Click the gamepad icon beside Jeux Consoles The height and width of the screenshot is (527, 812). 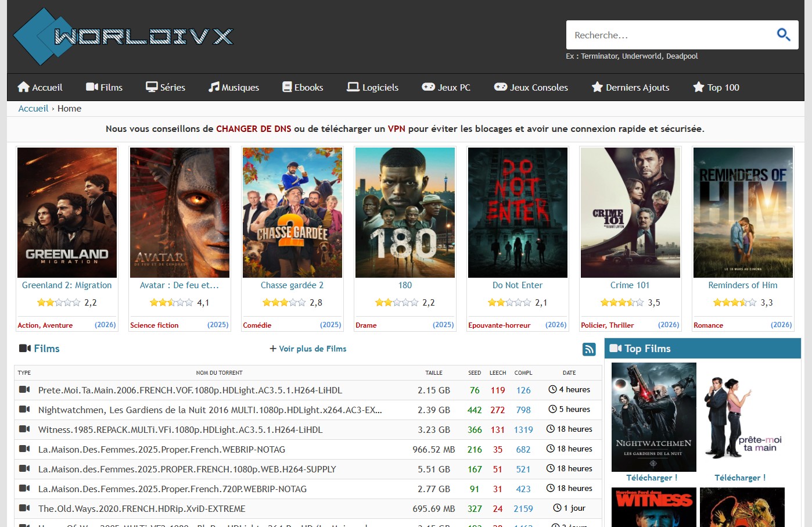[x=501, y=87]
